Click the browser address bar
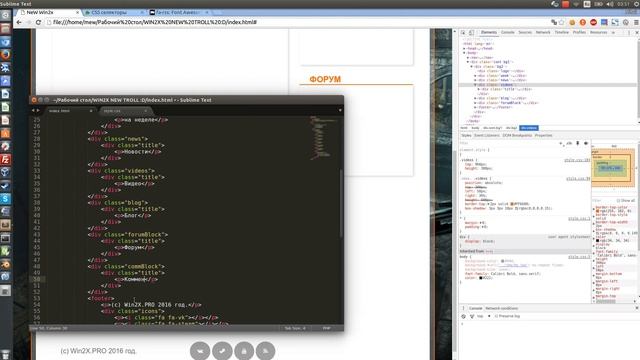This screenshot has height=360, width=640. 298,22
